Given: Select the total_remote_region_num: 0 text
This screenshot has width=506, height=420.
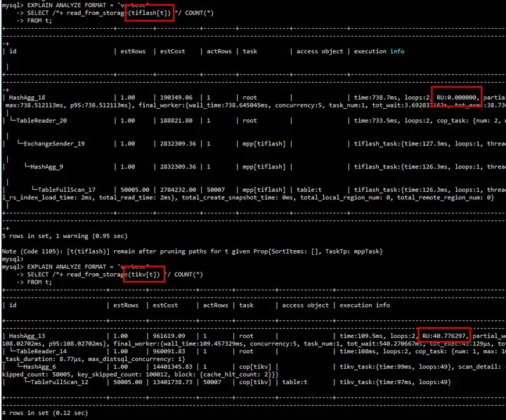Looking at the screenshot, I should pos(443,197).
